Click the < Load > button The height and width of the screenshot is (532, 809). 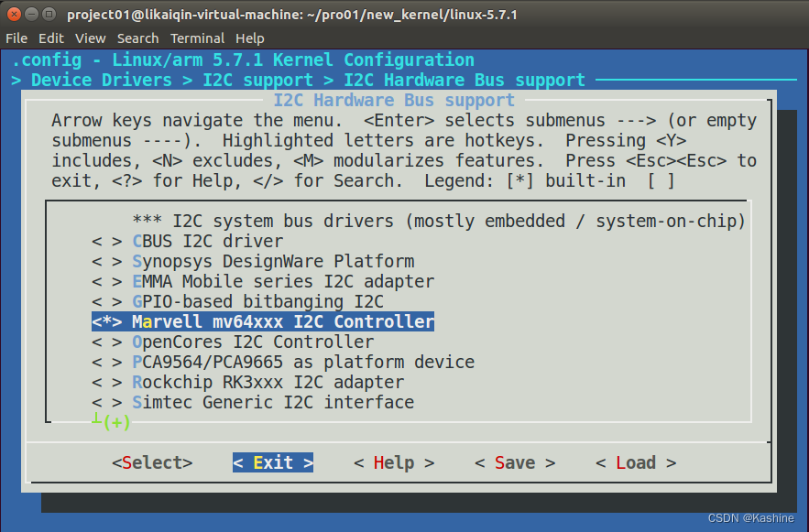[636, 462]
